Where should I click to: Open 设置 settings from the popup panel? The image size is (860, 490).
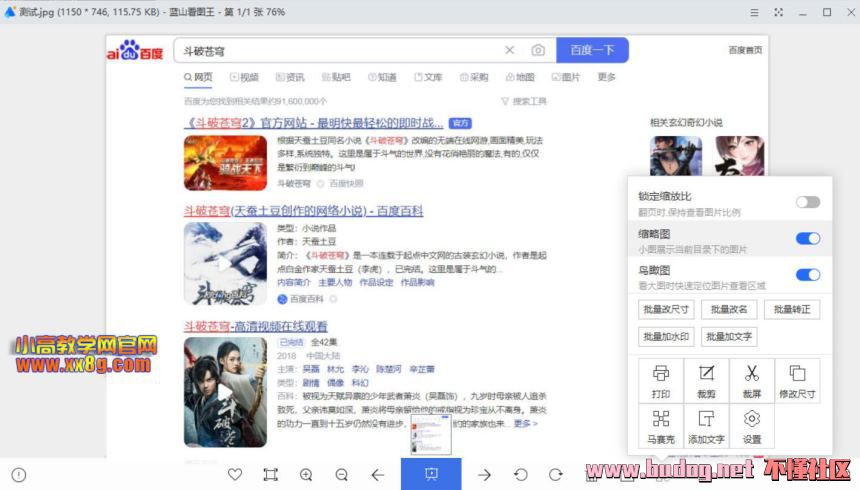pyautogui.click(x=752, y=426)
